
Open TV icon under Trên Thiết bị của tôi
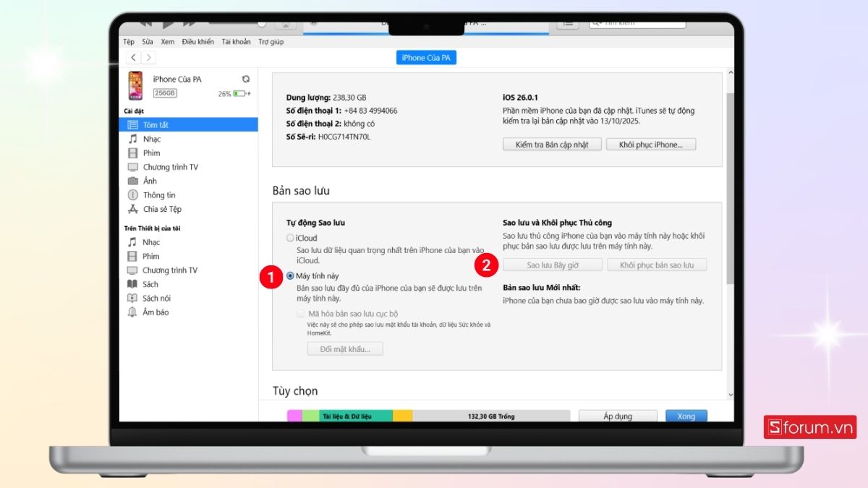[x=132, y=270]
